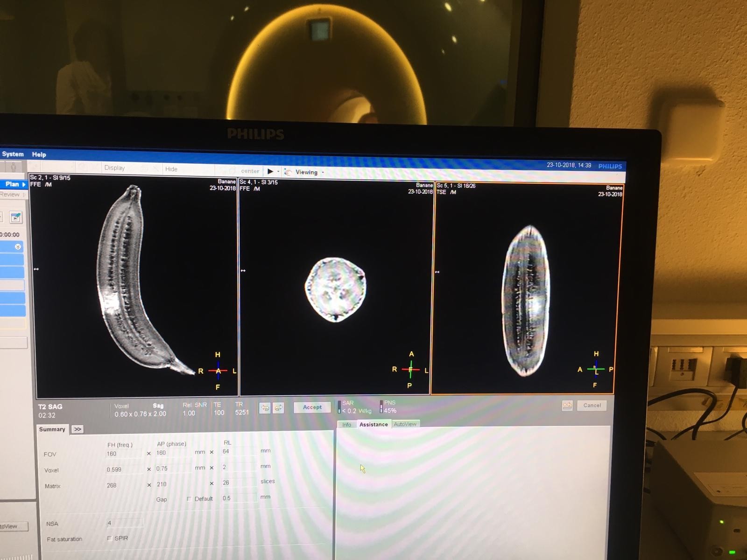Click the redo arrow icon
This screenshot has height=560, width=747.
click(278, 407)
